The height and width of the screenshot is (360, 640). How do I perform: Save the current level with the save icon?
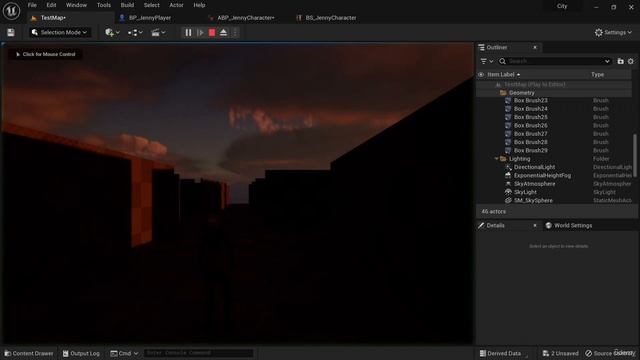coord(11,32)
